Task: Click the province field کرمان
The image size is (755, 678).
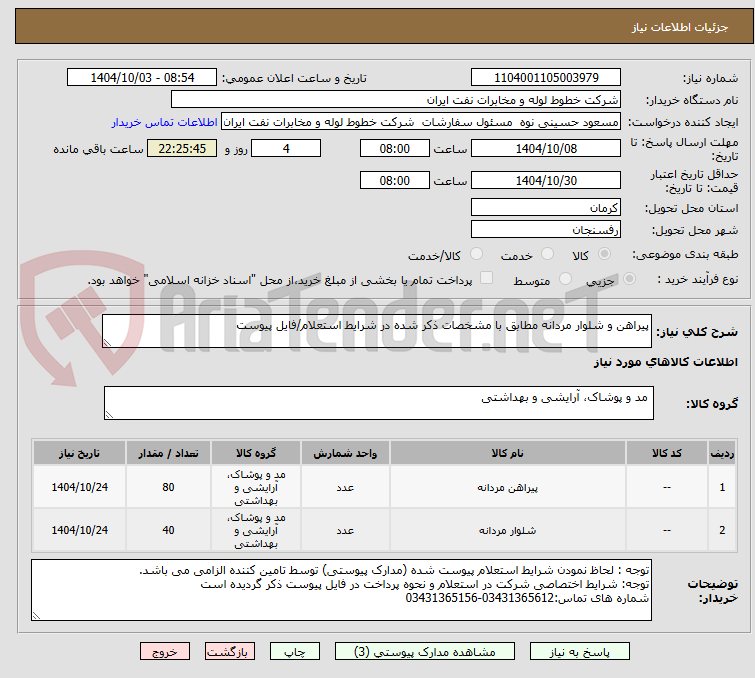Action: point(546,208)
